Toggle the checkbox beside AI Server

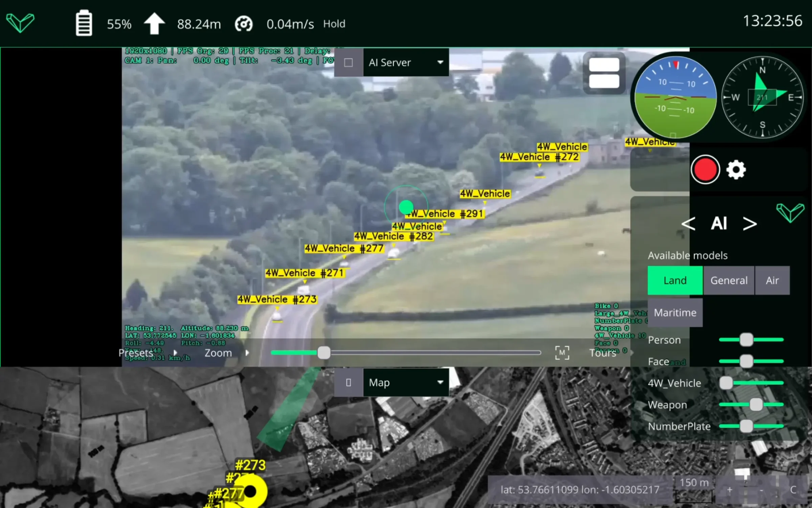[x=348, y=63]
